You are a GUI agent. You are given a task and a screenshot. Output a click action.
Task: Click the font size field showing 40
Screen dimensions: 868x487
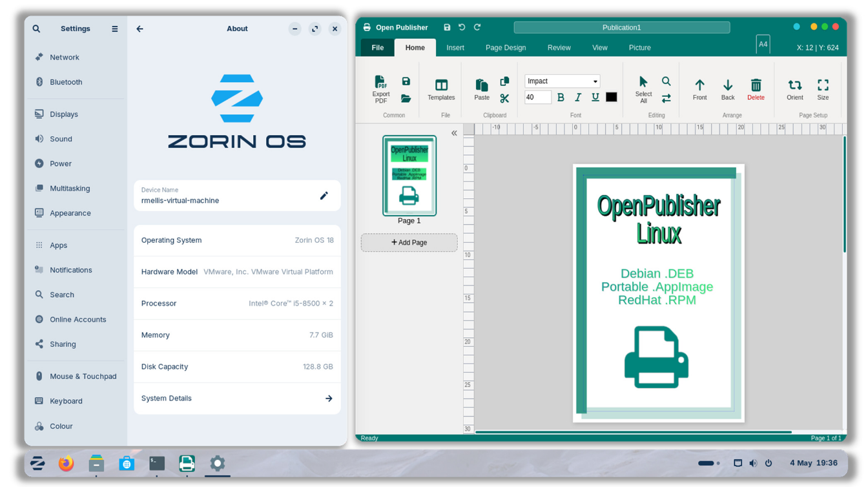coord(538,98)
